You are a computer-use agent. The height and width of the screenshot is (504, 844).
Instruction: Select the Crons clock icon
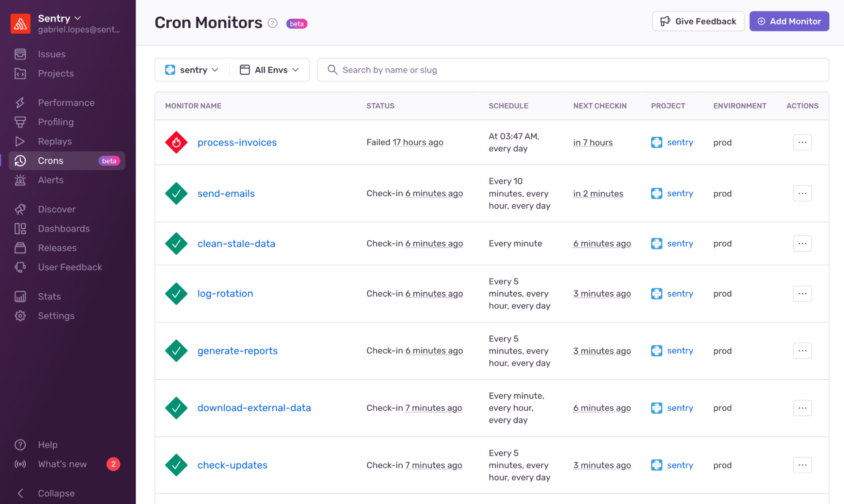[x=20, y=160]
